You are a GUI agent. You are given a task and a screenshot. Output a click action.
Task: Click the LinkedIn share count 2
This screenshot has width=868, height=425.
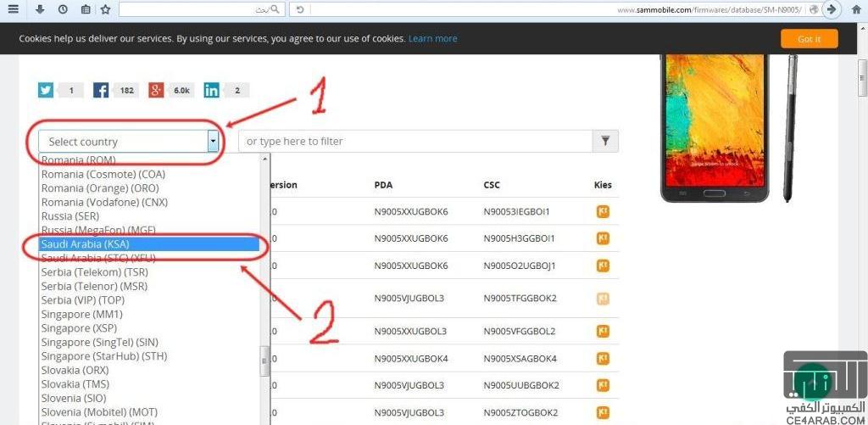(x=237, y=90)
